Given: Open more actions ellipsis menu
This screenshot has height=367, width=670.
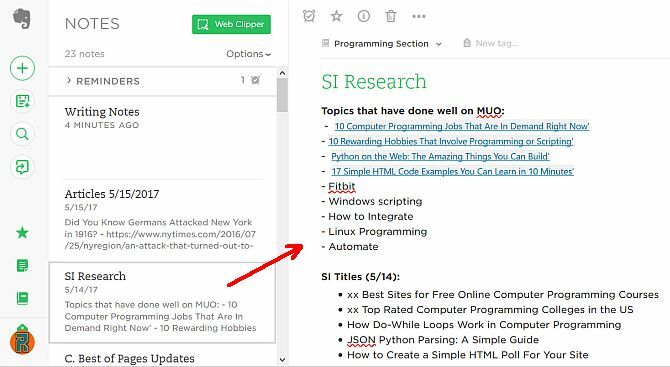Looking at the screenshot, I should tap(419, 16).
